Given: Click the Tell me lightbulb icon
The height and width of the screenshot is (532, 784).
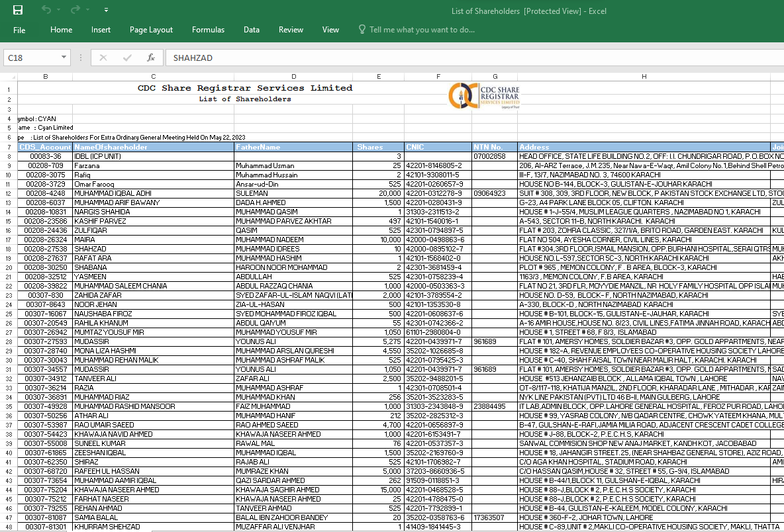Looking at the screenshot, I should click(x=362, y=30).
